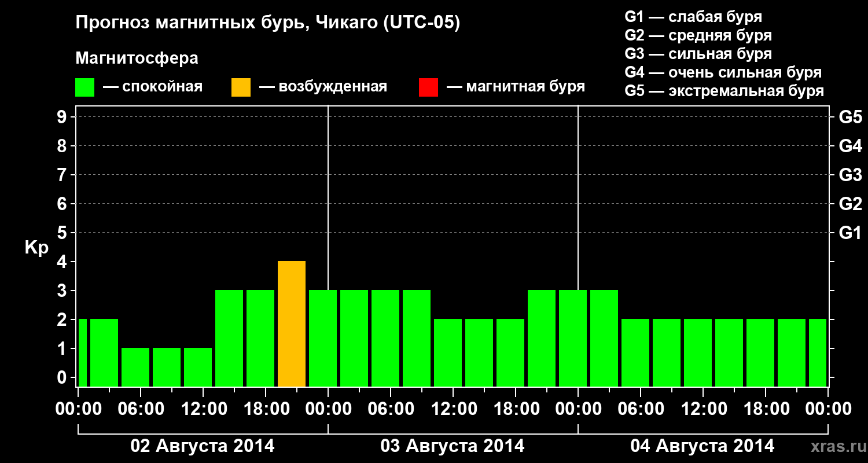Click the 'G3 — сильная буря' description line
Screen dimensions: 868x463
pyautogui.click(x=698, y=54)
